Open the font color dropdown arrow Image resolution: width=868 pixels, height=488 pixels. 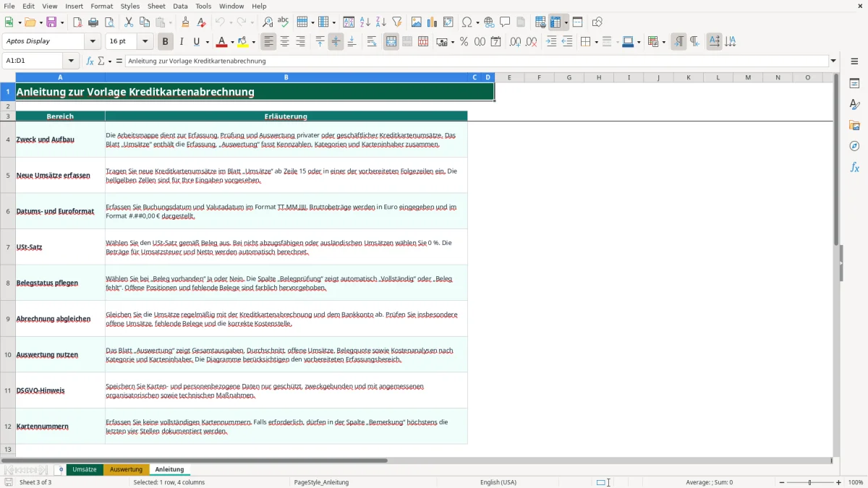[232, 42]
